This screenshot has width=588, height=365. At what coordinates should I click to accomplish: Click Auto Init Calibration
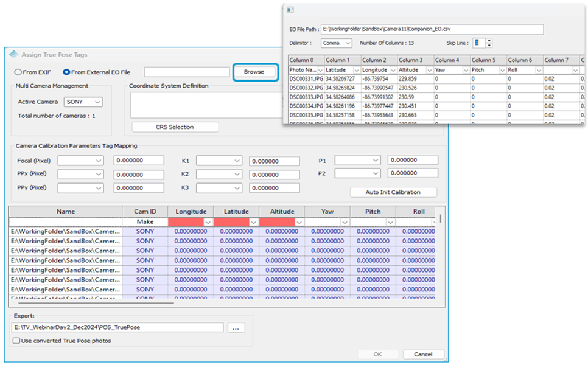(x=393, y=192)
